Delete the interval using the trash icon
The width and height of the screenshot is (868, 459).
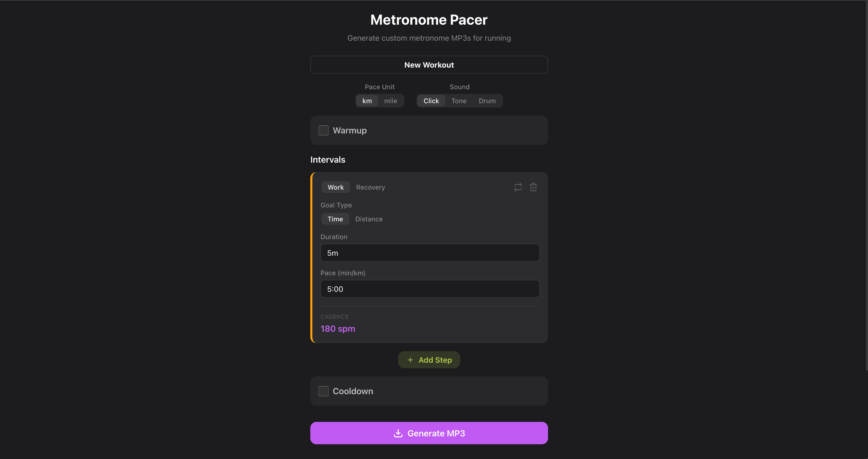[x=533, y=187]
